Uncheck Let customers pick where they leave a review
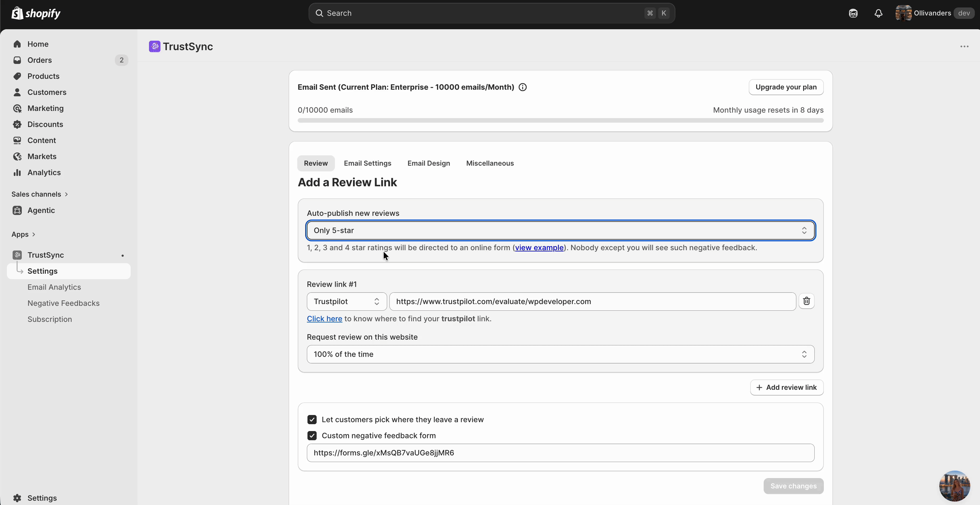Viewport: 980px width, 505px height. point(312,419)
